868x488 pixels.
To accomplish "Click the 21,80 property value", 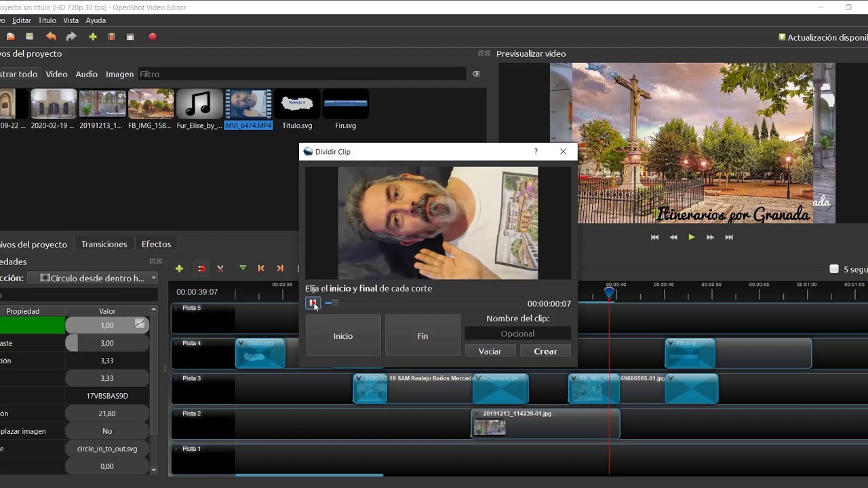I will coord(107,413).
